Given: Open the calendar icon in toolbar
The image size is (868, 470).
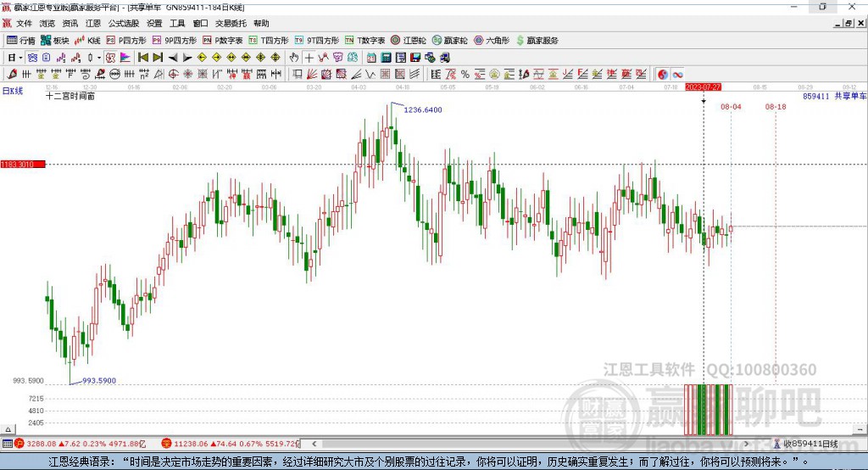Looking at the screenshot, I should coord(371,58).
